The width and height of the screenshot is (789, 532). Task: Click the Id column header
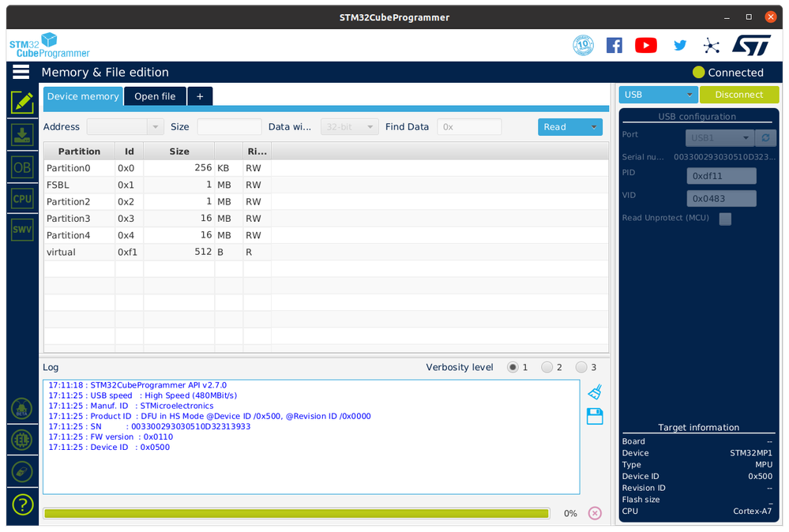[x=130, y=152]
